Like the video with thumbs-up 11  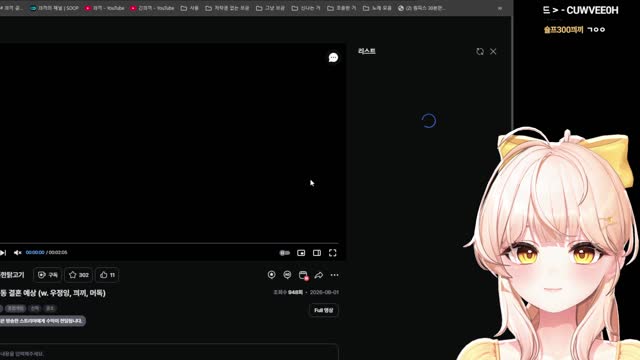tap(107, 275)
